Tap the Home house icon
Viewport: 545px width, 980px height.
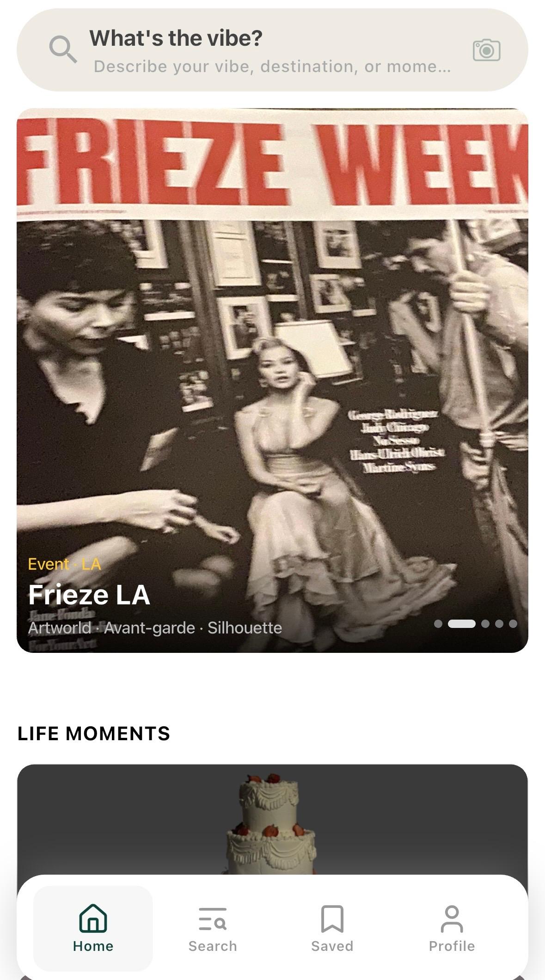coord(93,918)
